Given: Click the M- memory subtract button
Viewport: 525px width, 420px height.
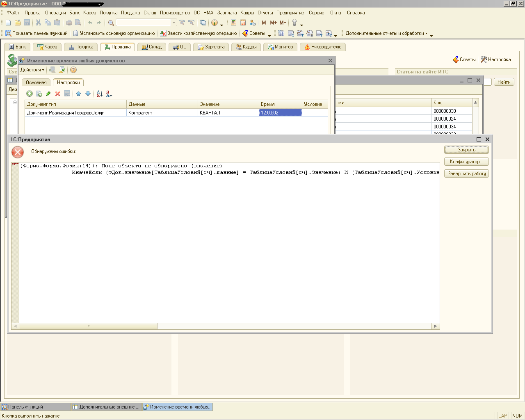Looking at the screenshot, I should click(x=283, y=23).
